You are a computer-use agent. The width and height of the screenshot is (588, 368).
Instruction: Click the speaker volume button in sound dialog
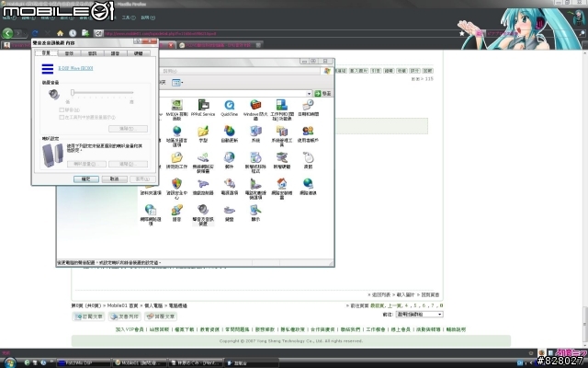coord(86,164)
